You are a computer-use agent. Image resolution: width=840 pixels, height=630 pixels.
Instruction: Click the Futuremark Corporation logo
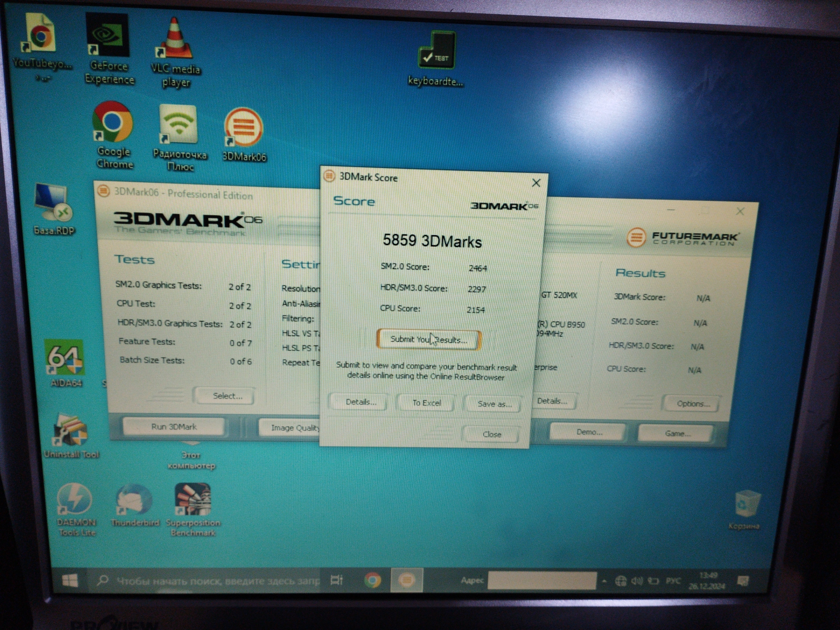point(683,238)
